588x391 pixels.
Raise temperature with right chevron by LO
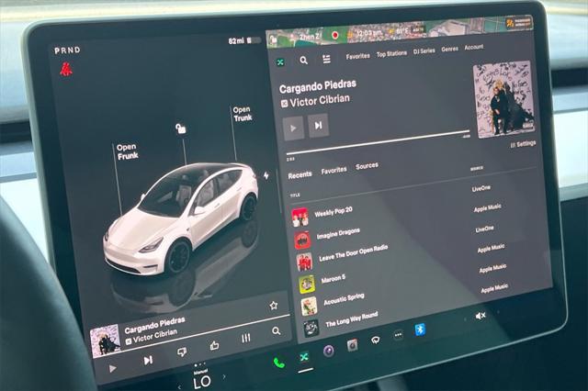(224, 376)
